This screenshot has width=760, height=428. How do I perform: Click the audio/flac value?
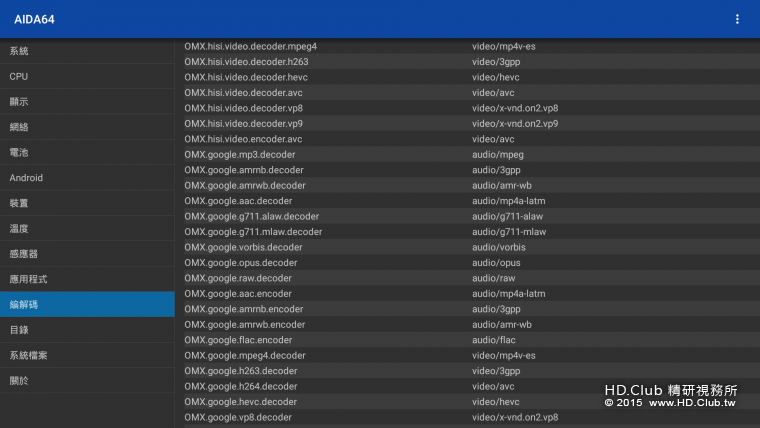pos(494,340)
